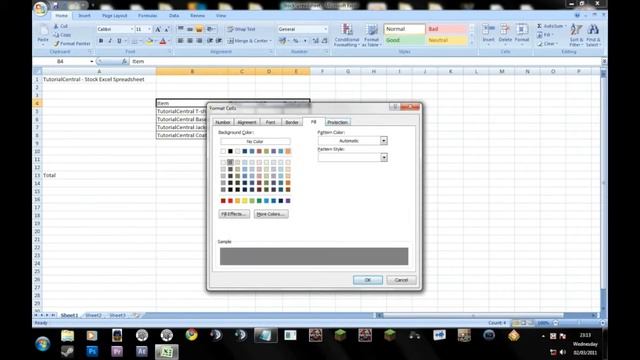Open Format as Table gallery
The width and height of the screenshot is (640, 360).
[x=371, y=35]
